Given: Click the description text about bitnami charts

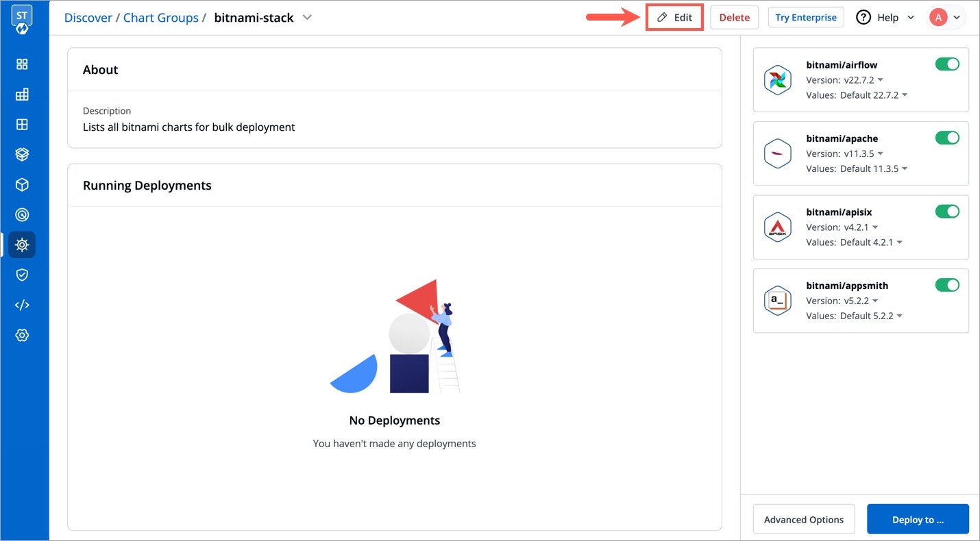Looking at the screenshot, I should [189, 127].
